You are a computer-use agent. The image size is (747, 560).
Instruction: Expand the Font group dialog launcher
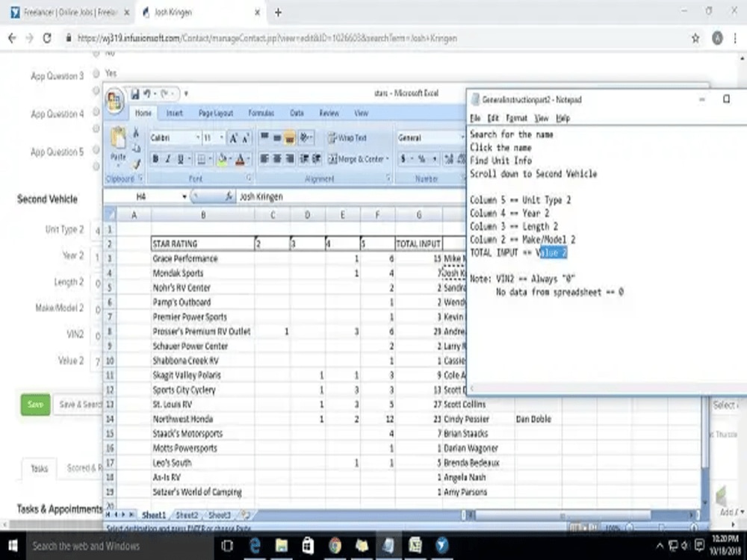pos(249,178)
